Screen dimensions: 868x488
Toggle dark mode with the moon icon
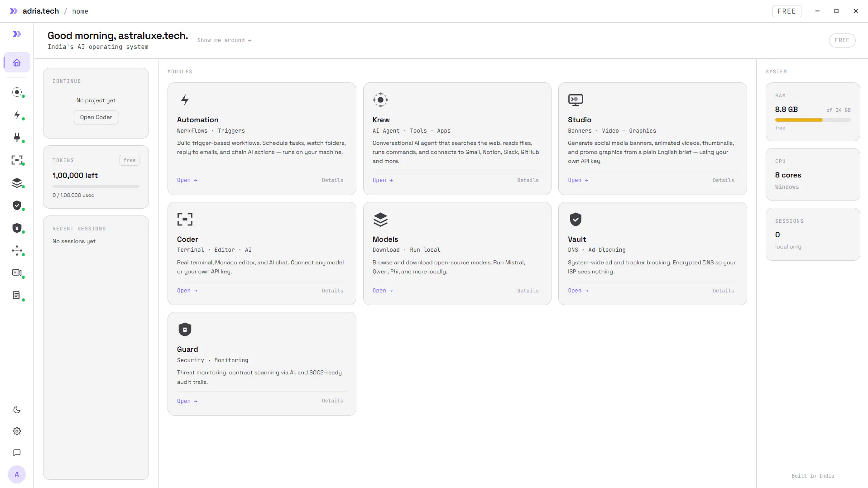coord(17,410)
